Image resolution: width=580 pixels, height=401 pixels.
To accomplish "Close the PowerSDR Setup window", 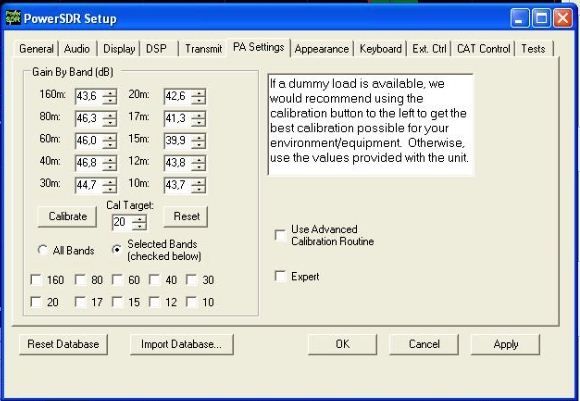I will (563, 18).
